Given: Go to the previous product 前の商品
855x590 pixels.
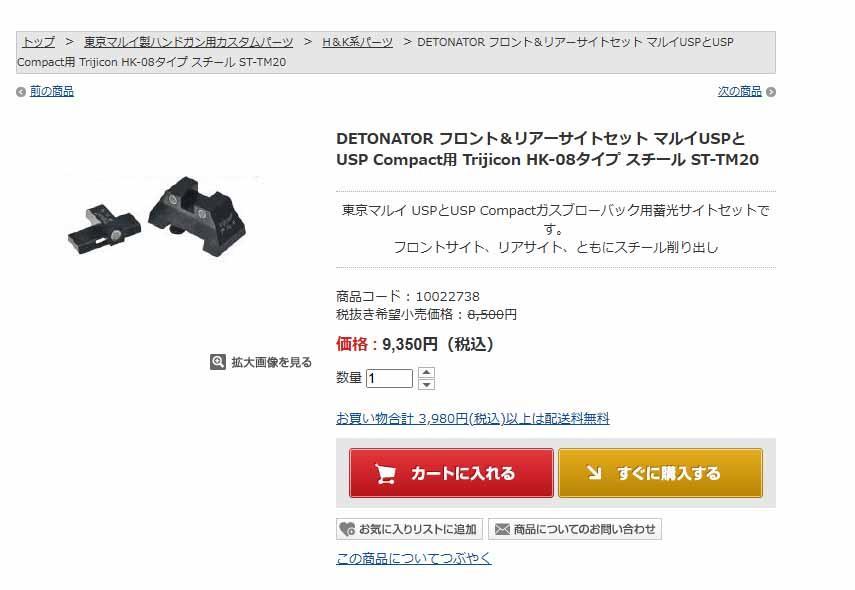Looking at the screenshot, I should (x=52, y=92).
